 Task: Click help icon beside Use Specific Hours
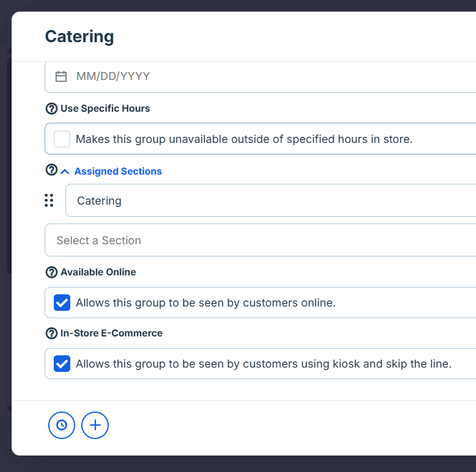pyautogui.click(x=51, y=109)
